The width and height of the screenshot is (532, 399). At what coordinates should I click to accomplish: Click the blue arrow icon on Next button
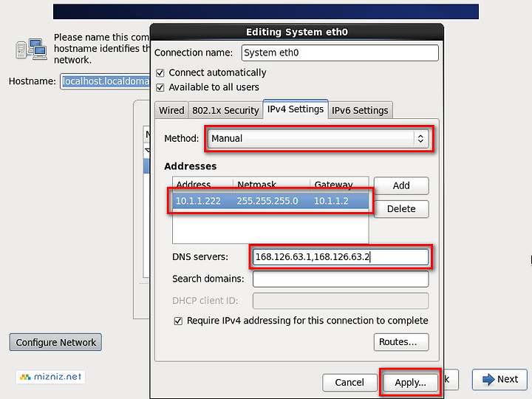tap(488, 379)
